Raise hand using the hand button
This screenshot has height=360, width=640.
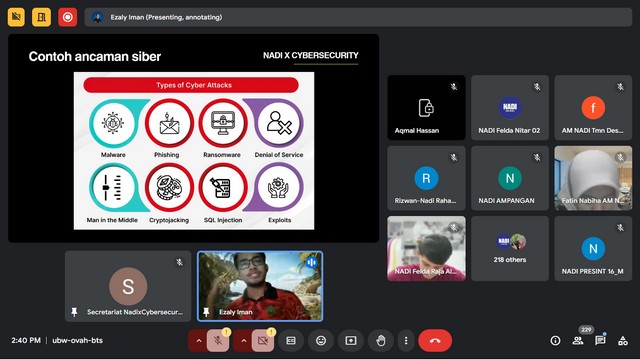coord(380,340)
